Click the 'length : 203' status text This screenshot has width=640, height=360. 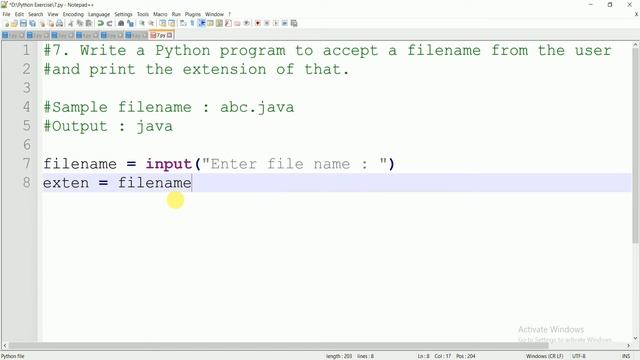(x=339, y=356)
